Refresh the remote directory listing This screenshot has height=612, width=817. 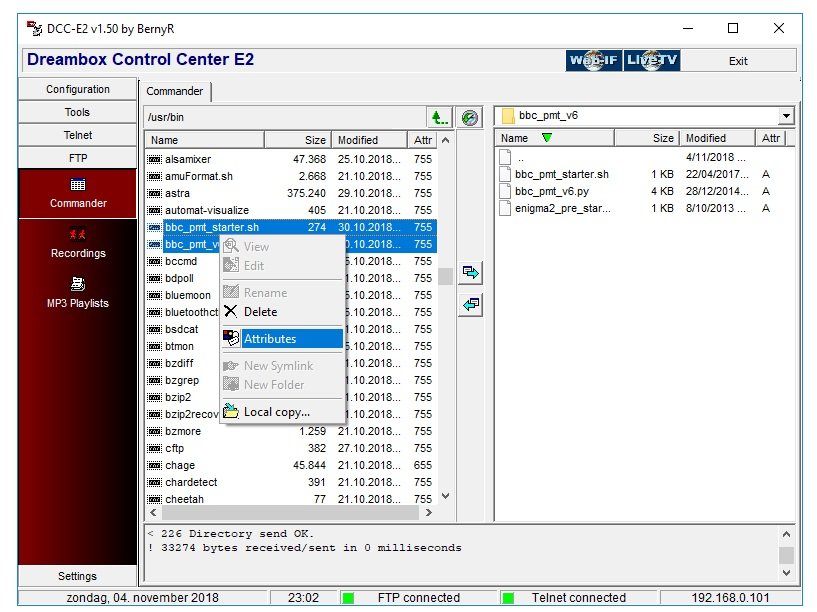(469, 118)
